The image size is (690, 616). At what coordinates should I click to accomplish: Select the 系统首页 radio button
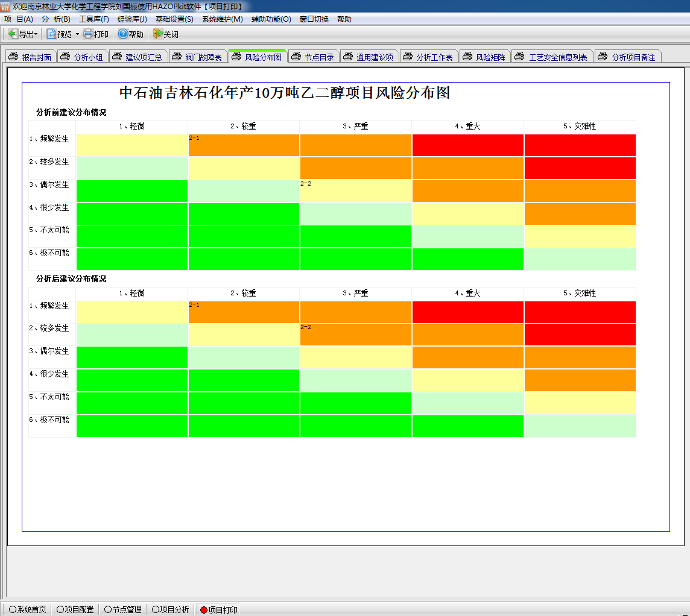(12, 609)
